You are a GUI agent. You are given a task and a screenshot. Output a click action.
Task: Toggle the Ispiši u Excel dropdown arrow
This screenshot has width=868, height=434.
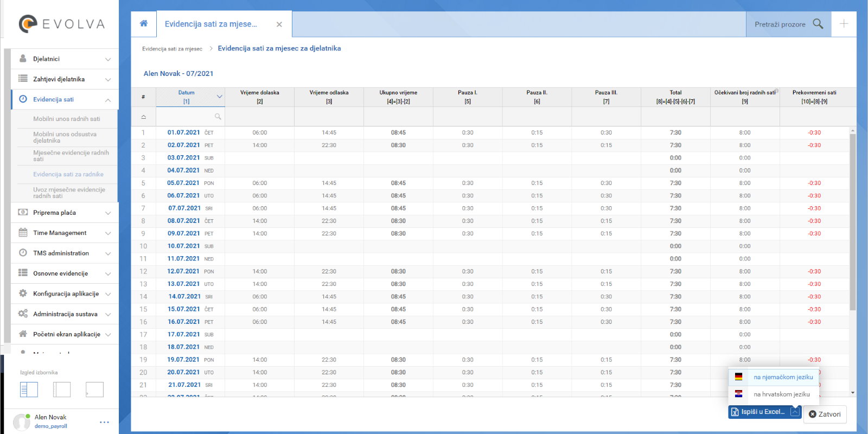click(795, 412)
